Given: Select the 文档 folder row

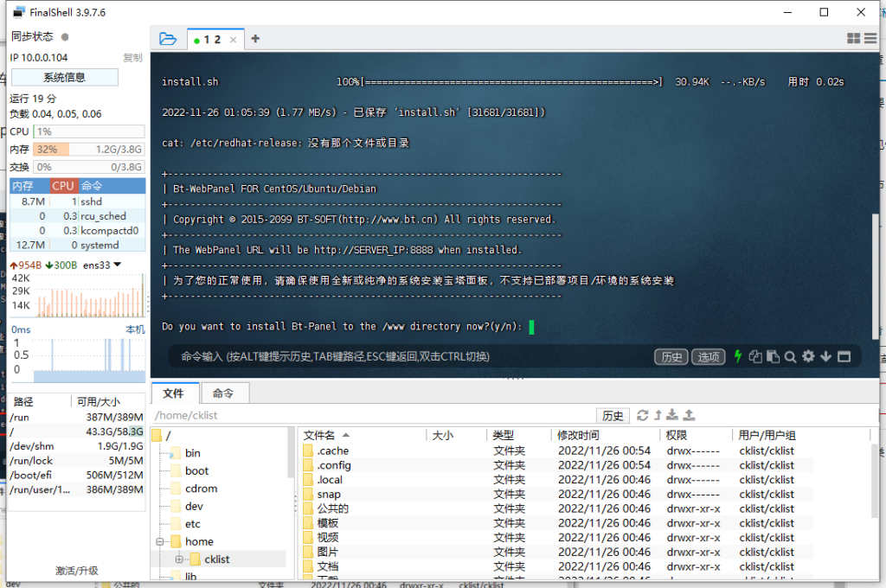Looking at the screenshot, I should [556, 566].
